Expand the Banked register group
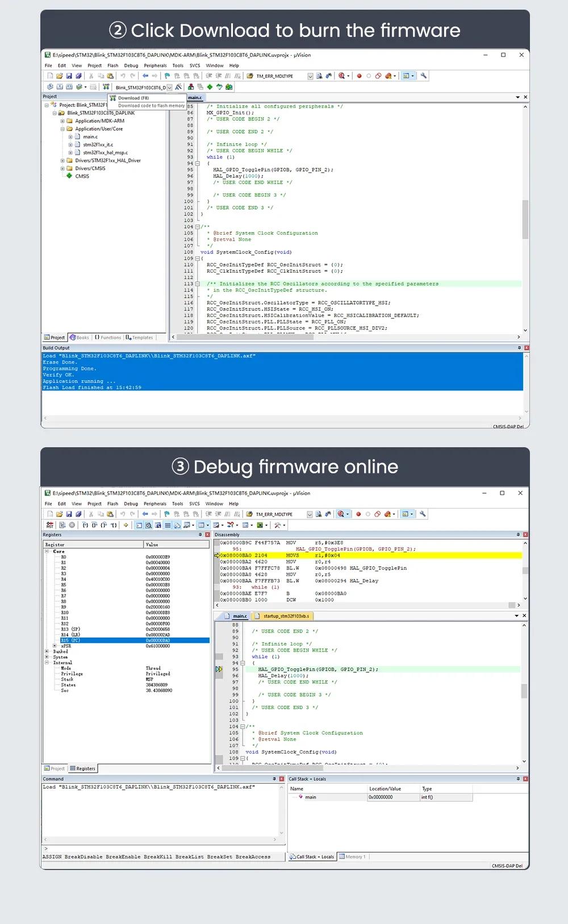Viewport: 568px width, 924px height. point(47,652)
